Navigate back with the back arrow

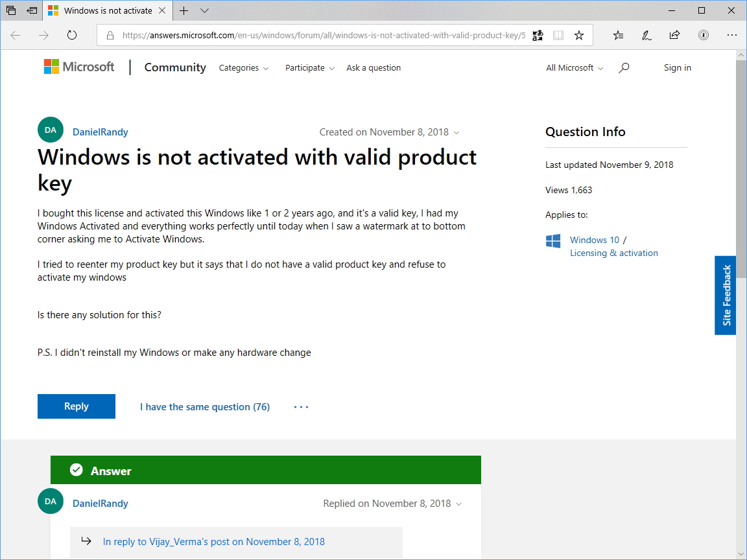15,35
